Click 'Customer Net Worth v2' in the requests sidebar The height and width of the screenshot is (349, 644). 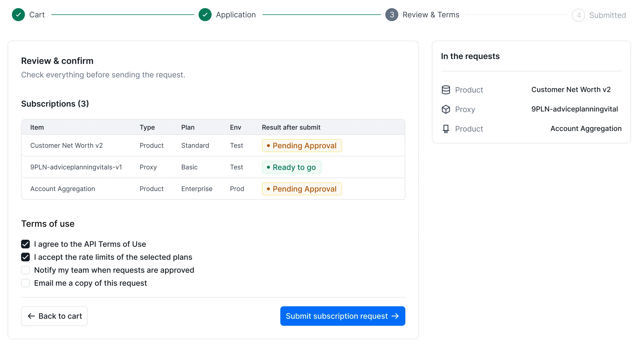[571, 90]
